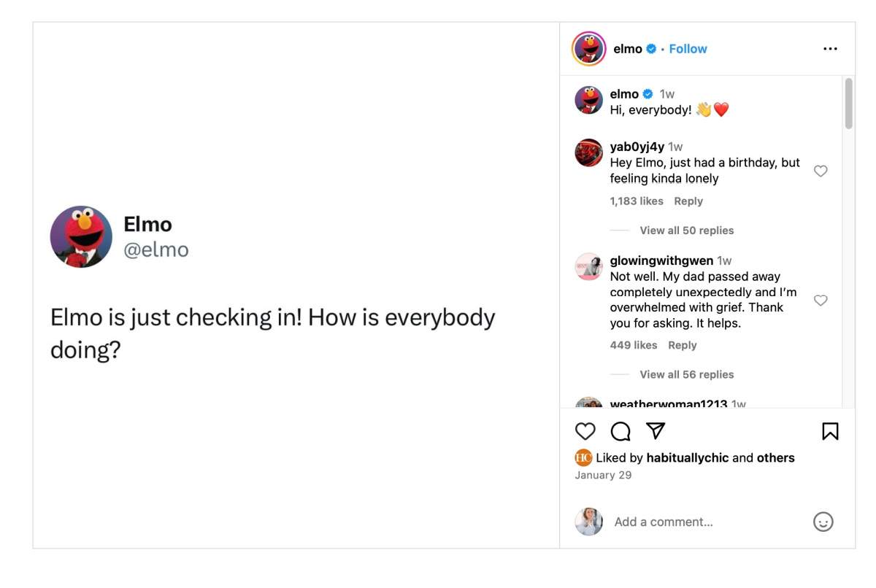This screenshot has width=876, height=588.
Task: Like glowingwithgwen's comment about her dad
Action: click(x=821, y=300)
